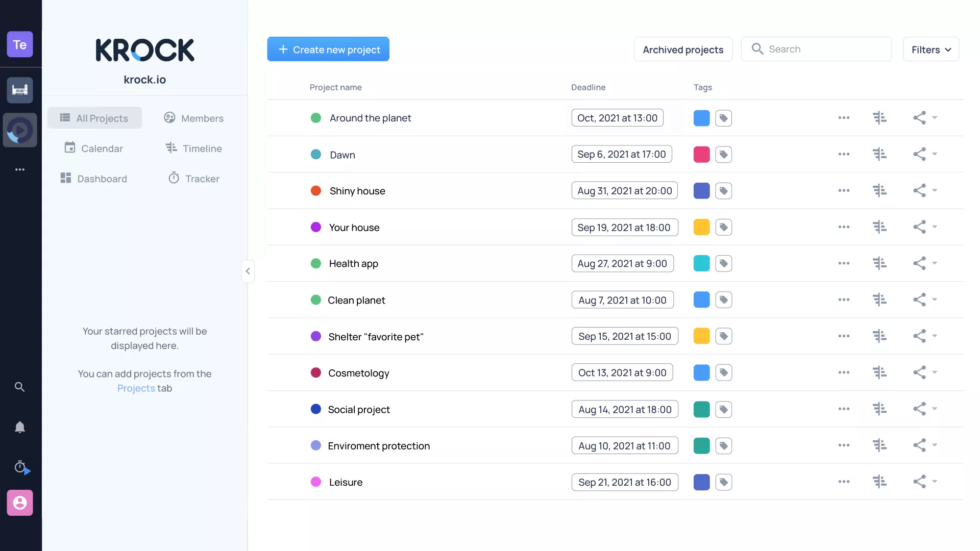Screen dimensions: 980x551
Task: Expand share dropdown arrow for Dawn
Action: point(935,154)
